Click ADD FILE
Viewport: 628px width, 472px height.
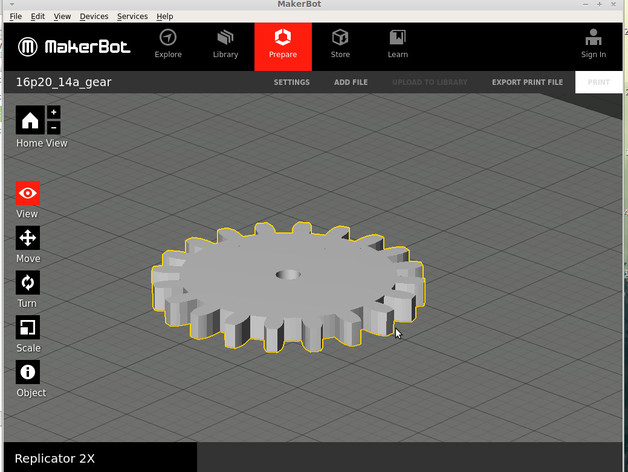coord(351,82)
